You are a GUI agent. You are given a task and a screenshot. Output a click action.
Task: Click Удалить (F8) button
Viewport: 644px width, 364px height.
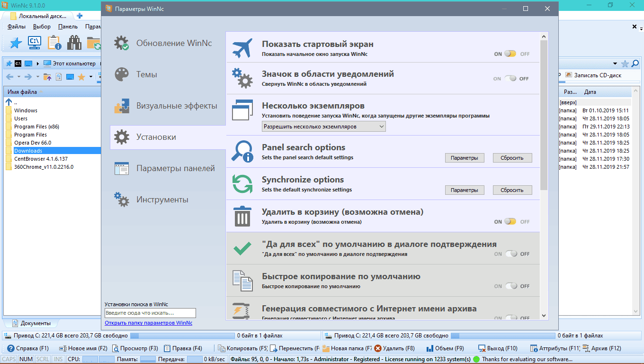pyautogui.click(x=394, y=348)
